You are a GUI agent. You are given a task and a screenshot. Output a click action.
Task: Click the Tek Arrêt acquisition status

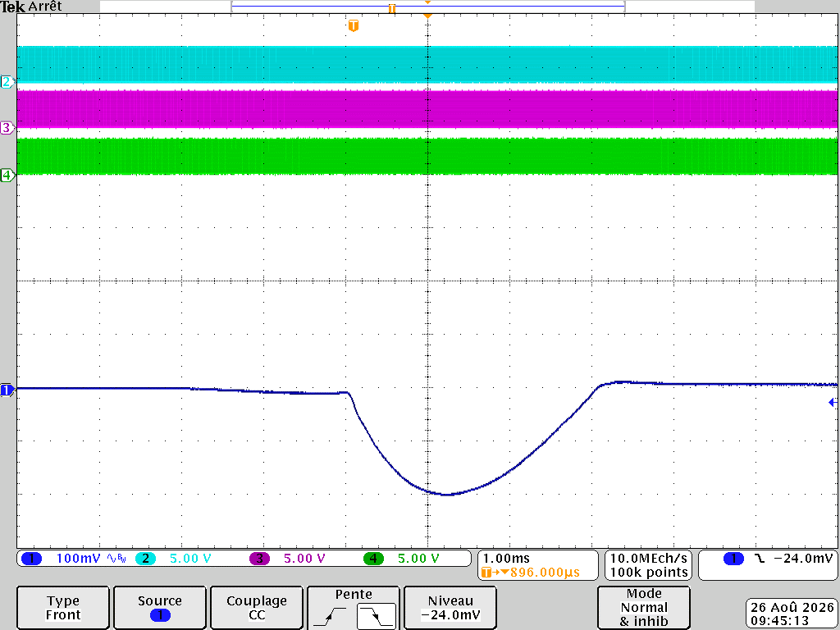31,7
